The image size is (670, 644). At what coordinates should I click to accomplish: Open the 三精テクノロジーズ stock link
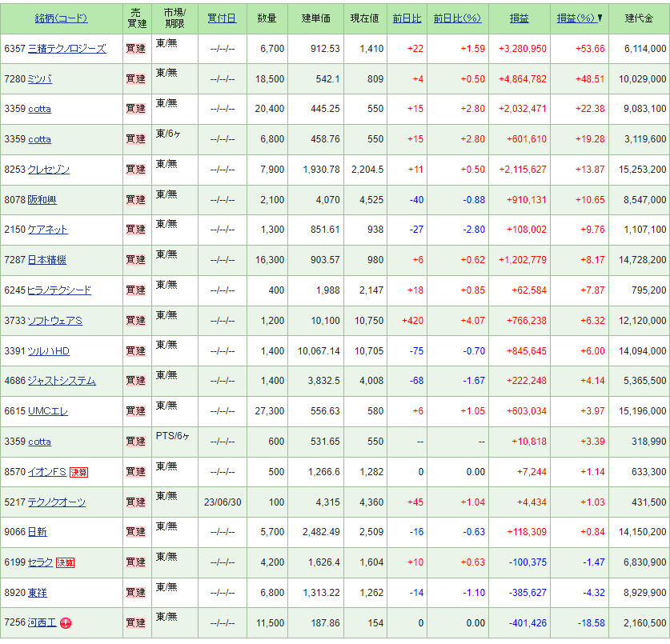click(x=66, y=49)
